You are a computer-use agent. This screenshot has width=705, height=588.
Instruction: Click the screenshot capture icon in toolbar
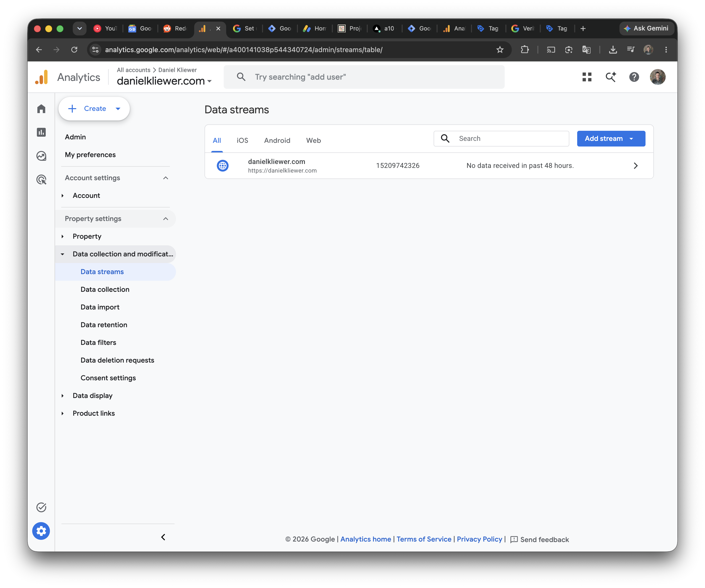(x=569, y=50)
